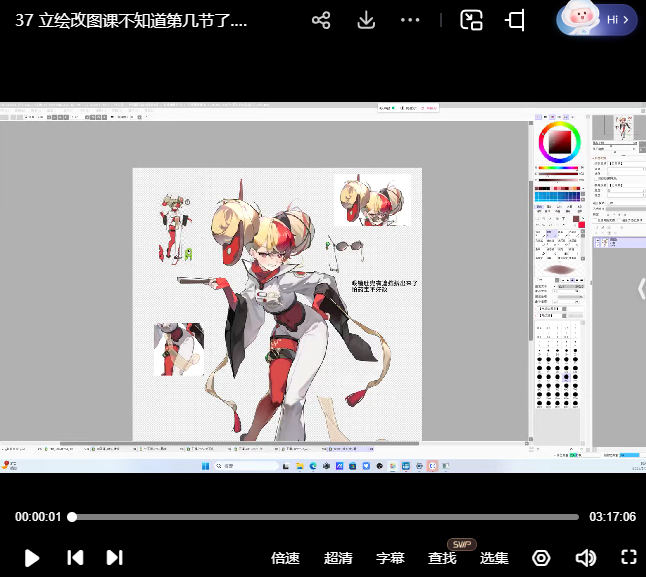This screenshot has height=577, width=646.
Task: Skip to the next video
Action: 114,558
